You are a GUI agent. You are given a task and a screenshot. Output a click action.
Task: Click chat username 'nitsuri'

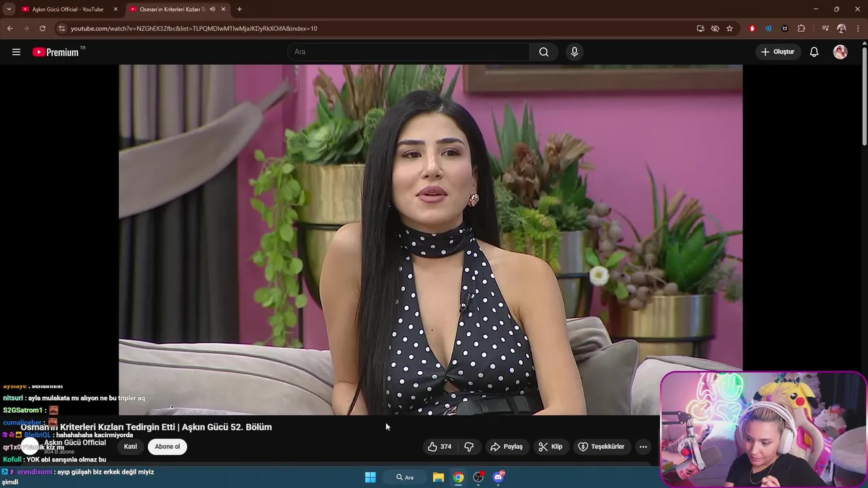click(13, 399)
